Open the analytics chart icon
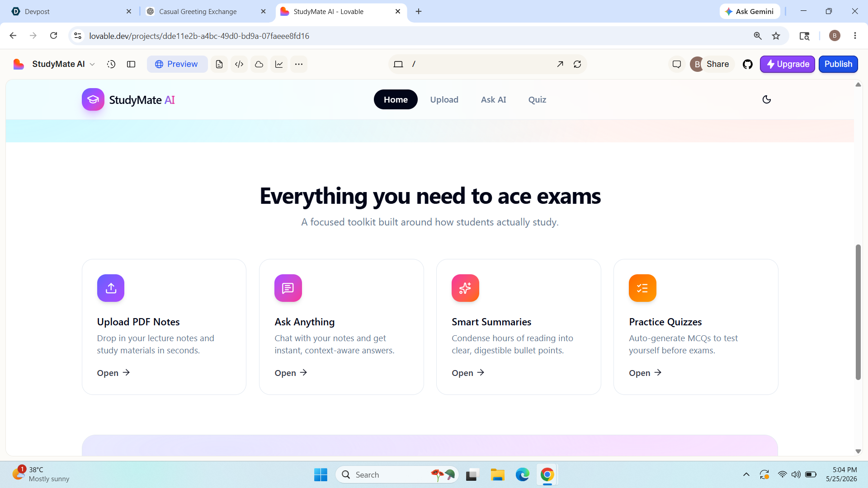Image resolution: width=868 pixels, height=488 pixels. 279,64
